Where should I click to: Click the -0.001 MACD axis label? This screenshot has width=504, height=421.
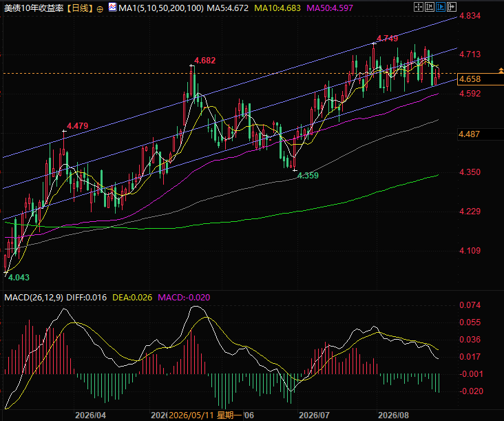pos(471,373)
